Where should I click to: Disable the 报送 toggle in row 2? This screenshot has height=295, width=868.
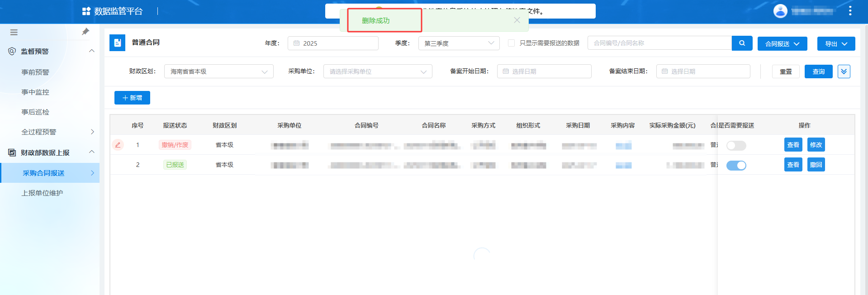click(x=736, y=166)
